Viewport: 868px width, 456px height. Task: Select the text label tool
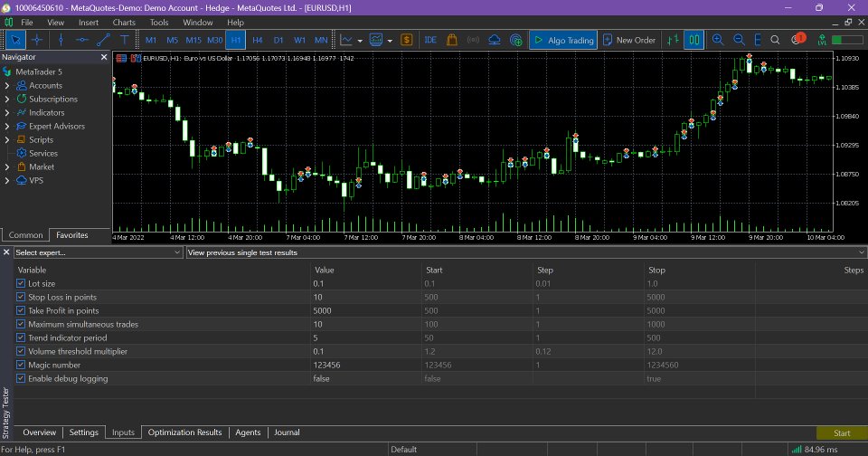(125, 40)
